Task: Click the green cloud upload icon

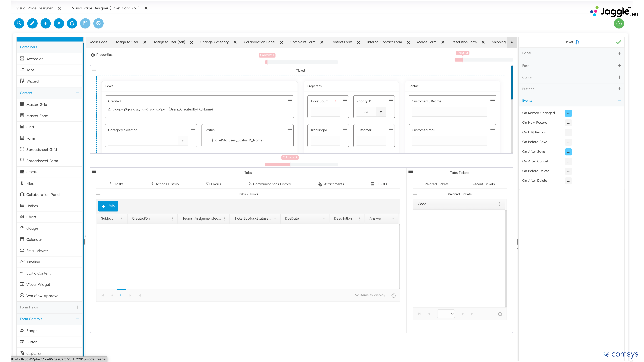Action: [619, 23]
